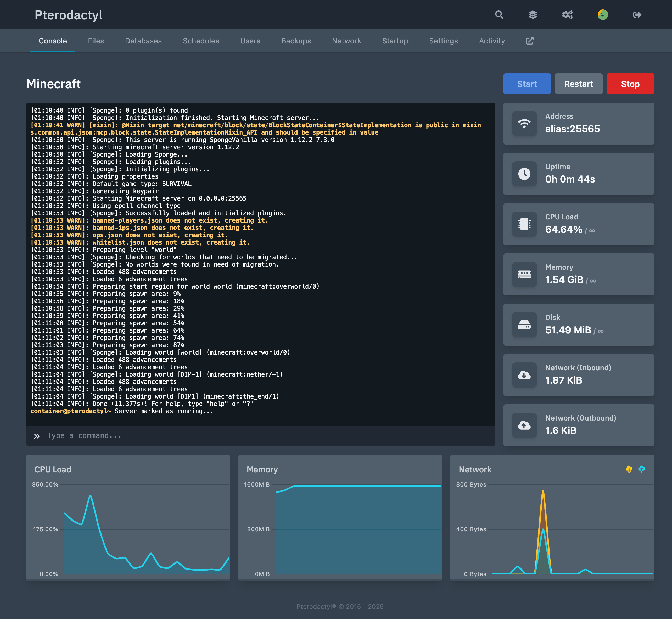
Task: Focus the Type a command input
Action: 260,436
